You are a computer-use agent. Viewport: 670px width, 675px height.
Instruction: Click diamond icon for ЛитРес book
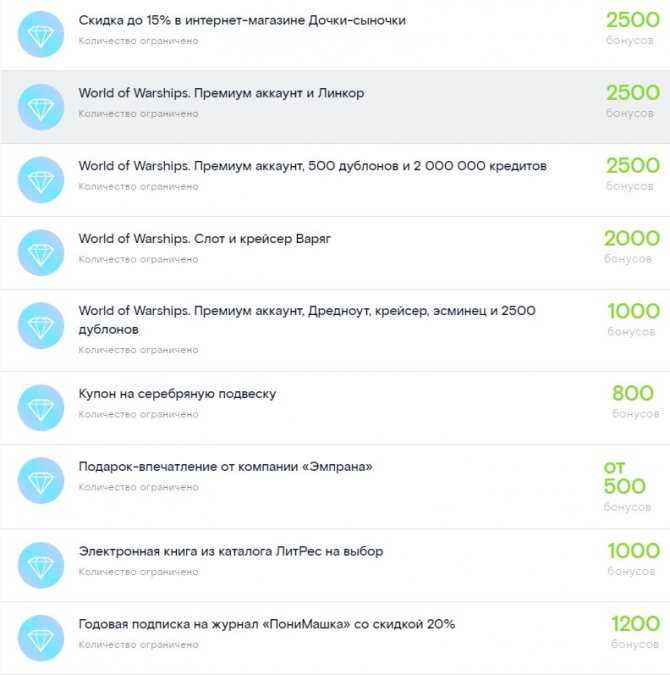click(x=41, y=565)
